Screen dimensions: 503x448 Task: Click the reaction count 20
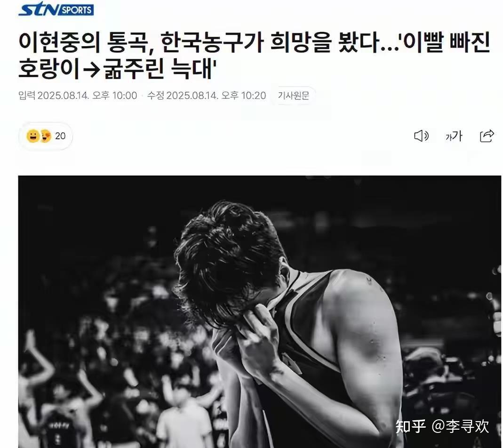tap(60, 136)
